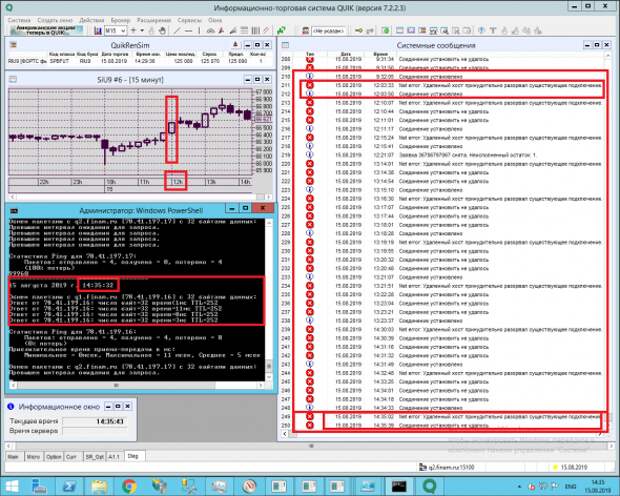620x496 pixels.
Task: Click the QuikRenSim table header icon
Action: click(13, 45)
